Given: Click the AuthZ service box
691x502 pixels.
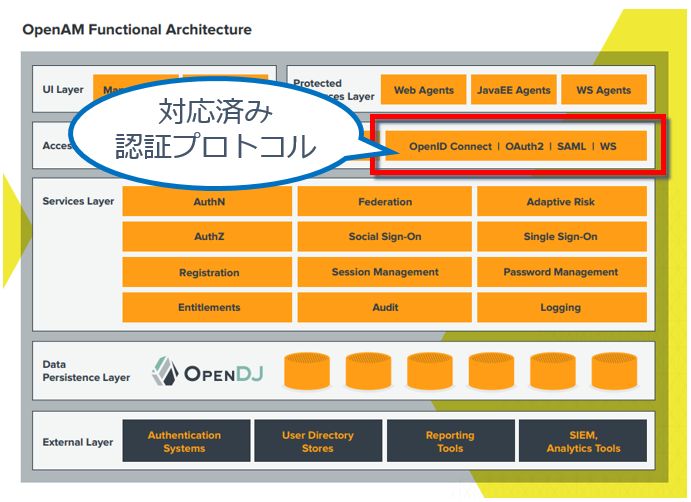Looking at the screenshot, I should tap(207, 236).
